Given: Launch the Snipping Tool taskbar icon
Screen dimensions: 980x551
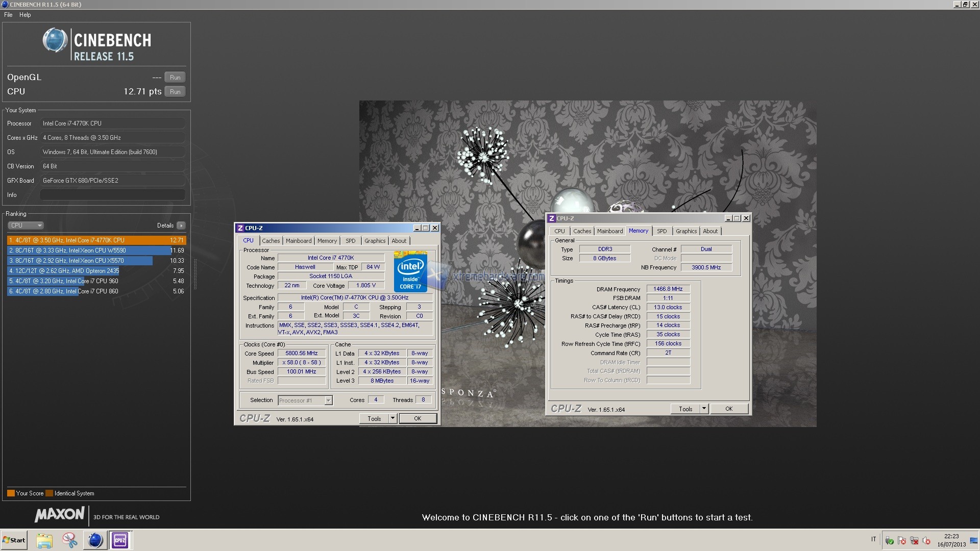Looking at the screenshot, I should pos(69,540).
